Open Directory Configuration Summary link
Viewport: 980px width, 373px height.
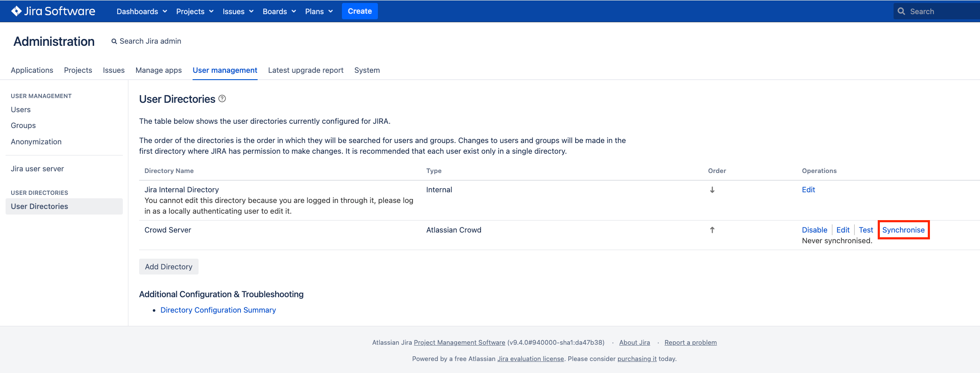[x=218, y=310]
